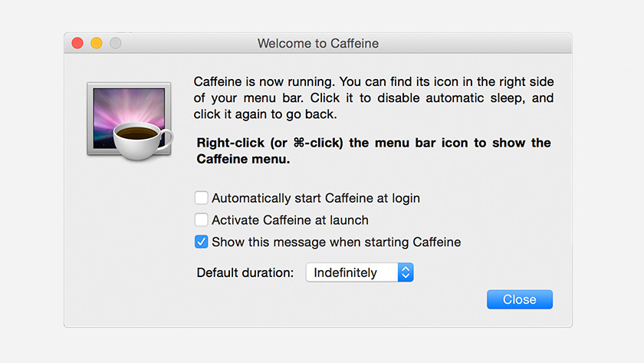This screenshot has width=644, height=363.
Task: Click the Welcome to Caffeine title bar
Action: pos(318,43)
